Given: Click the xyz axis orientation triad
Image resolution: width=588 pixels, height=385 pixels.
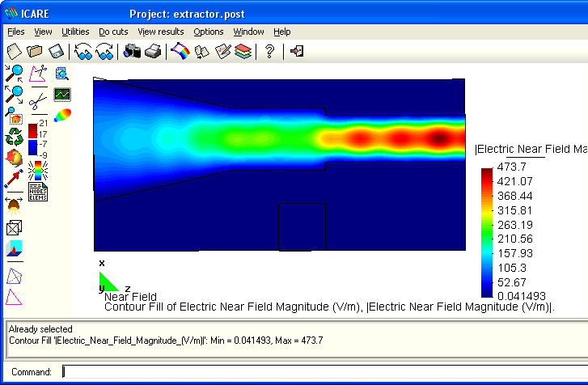Looking at the screenshot, I should [112, 277].
